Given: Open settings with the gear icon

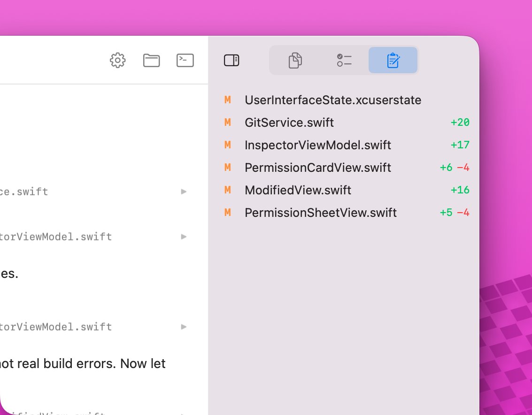Looking at the screenshot, I should tap(118, 61).
